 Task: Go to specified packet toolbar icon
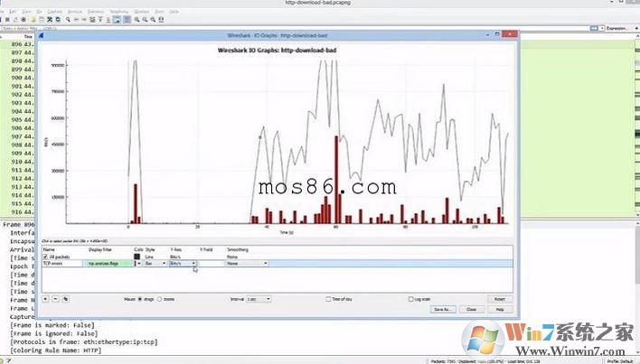pyautogui.click(x=92, y=20)
